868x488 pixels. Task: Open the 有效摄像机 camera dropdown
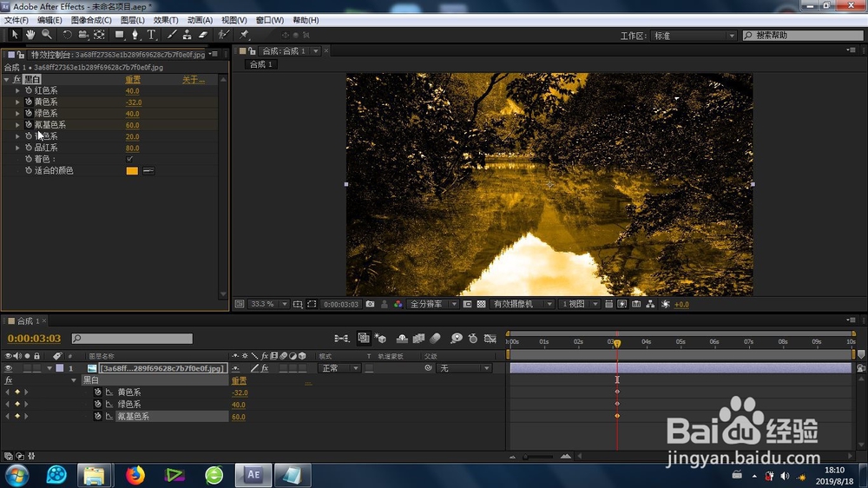point(522,304)
